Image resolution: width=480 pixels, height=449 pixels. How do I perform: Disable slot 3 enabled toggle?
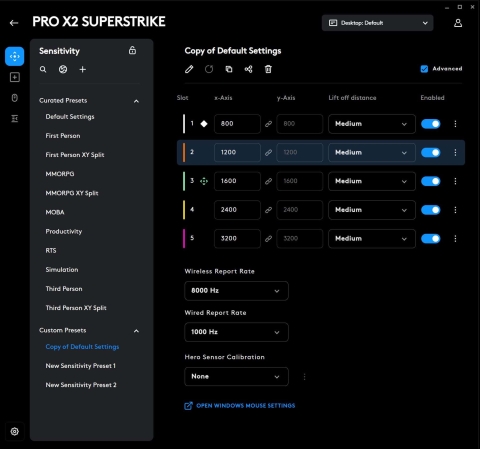(431, 181)
